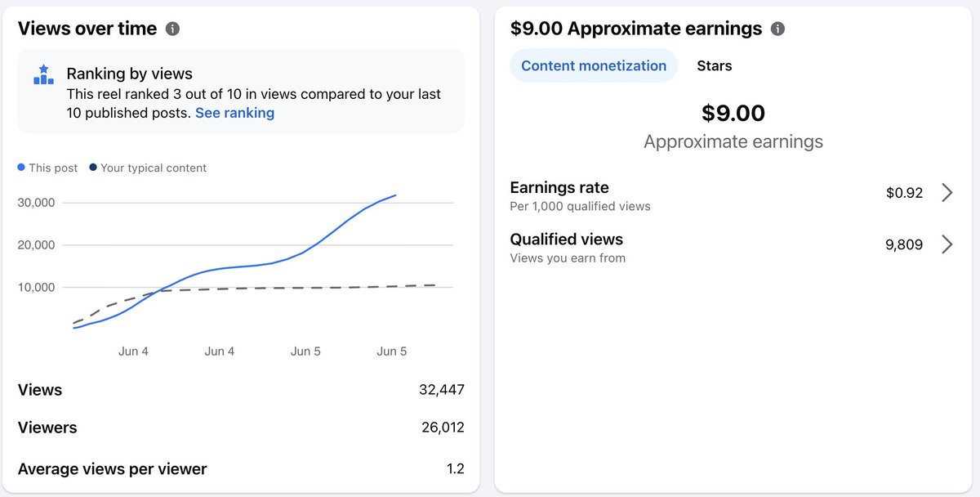980x497 pixels.
Task: Click the $9.00 Approximate earnings heading
Action: coord(636,29)
